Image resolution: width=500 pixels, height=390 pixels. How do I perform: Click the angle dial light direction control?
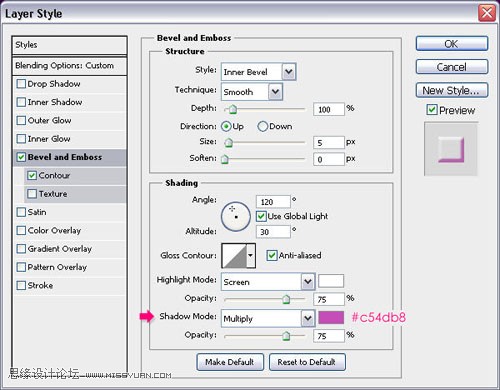click(236, 216)
